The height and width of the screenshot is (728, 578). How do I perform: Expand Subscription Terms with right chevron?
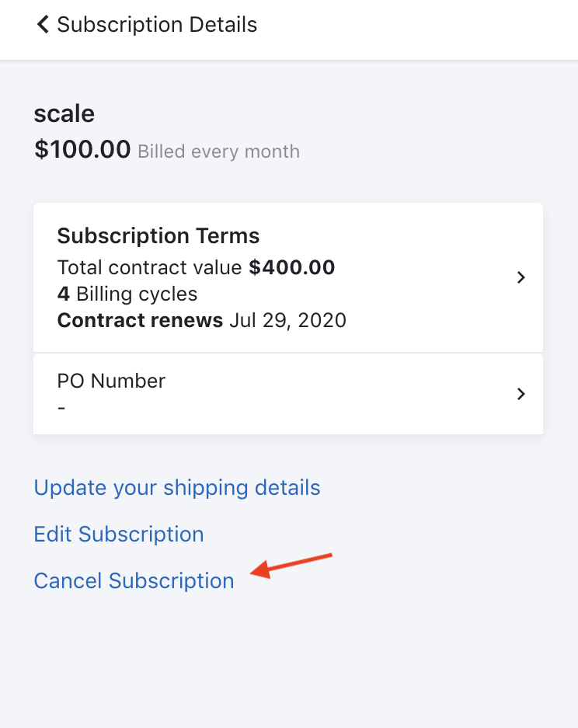pos(521,277)
